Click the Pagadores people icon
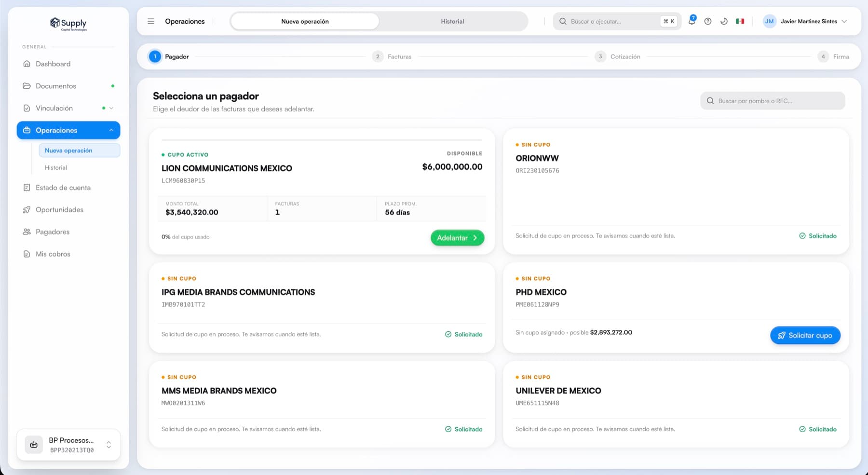The image size is (868, 475). [27, 232]
